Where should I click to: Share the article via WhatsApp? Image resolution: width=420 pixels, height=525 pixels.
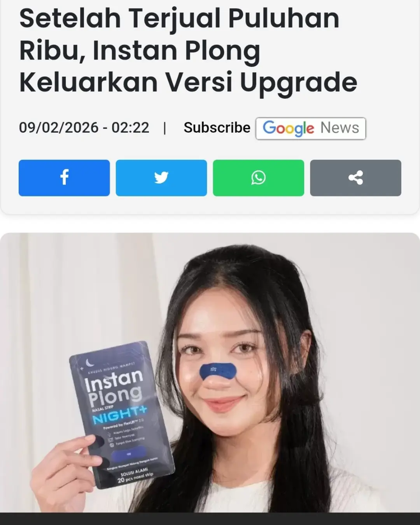[259, 178]
